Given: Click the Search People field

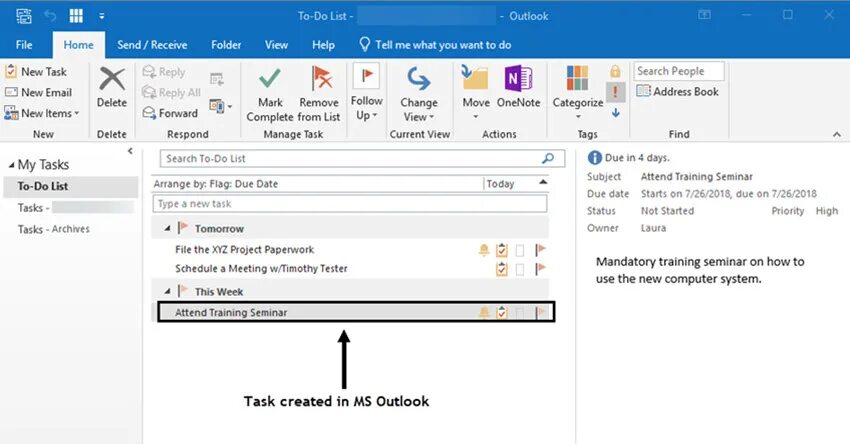Looking at the screenshot, I should coord(679,71).
